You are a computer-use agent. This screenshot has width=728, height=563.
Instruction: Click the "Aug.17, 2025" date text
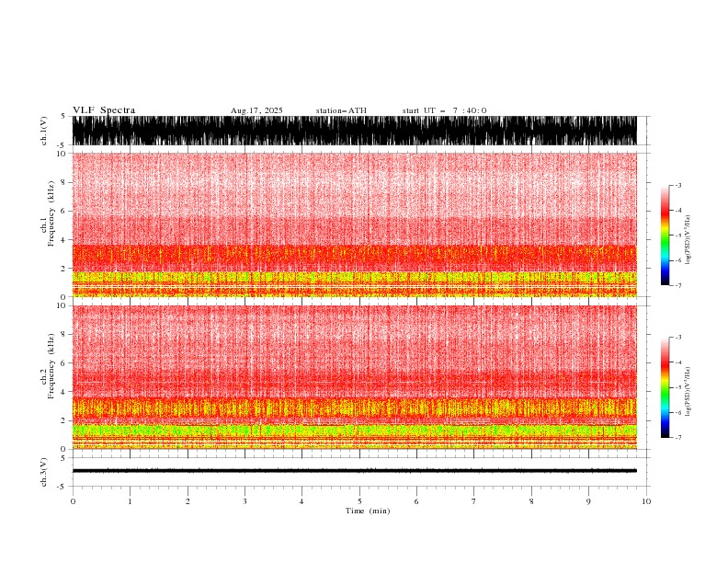pyautogui.click(x=256, y=110)
